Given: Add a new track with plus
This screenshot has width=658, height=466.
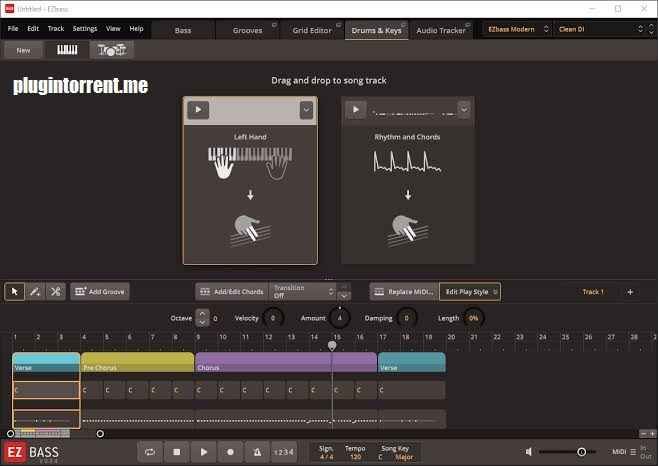Looking at the screenshot, I should pos(630,292).
